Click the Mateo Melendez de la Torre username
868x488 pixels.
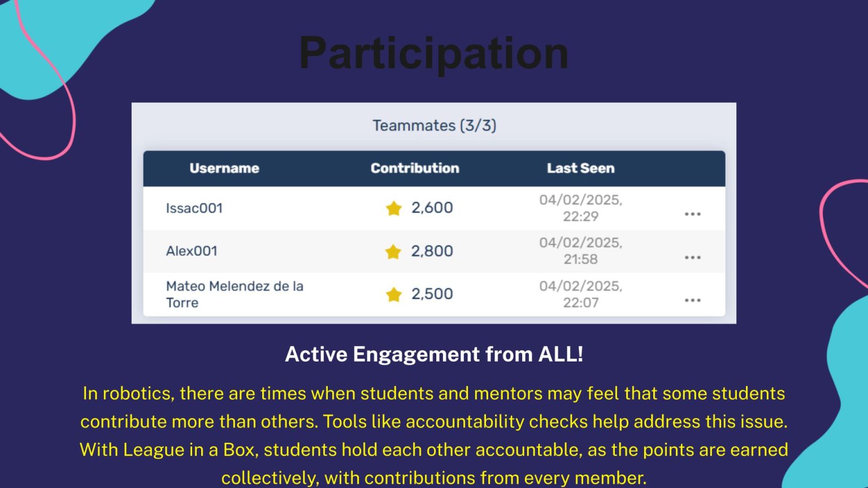click(235, 294)
